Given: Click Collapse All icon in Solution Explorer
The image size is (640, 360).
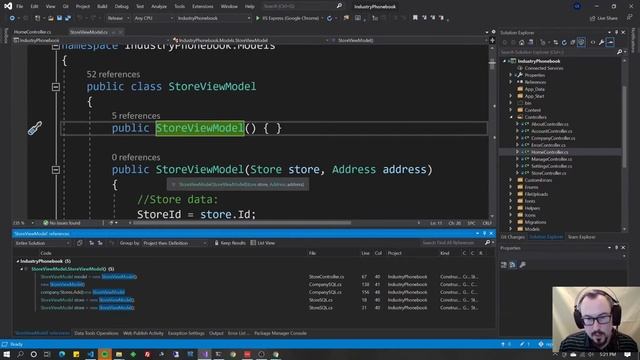Looking at the screenshot, I should (x=573, y=42).
